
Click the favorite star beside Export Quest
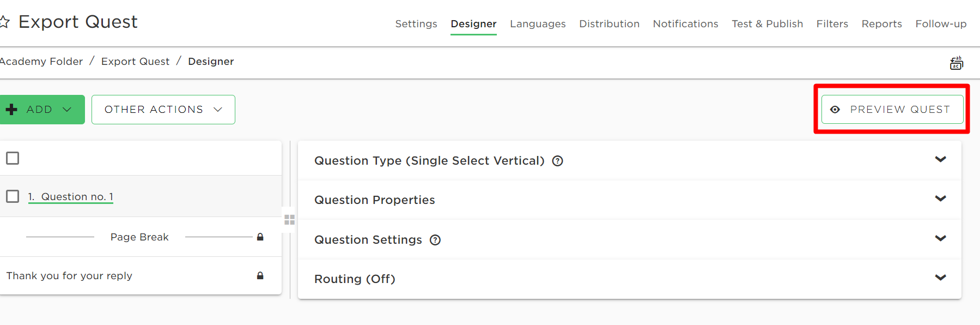coord(4,22)
